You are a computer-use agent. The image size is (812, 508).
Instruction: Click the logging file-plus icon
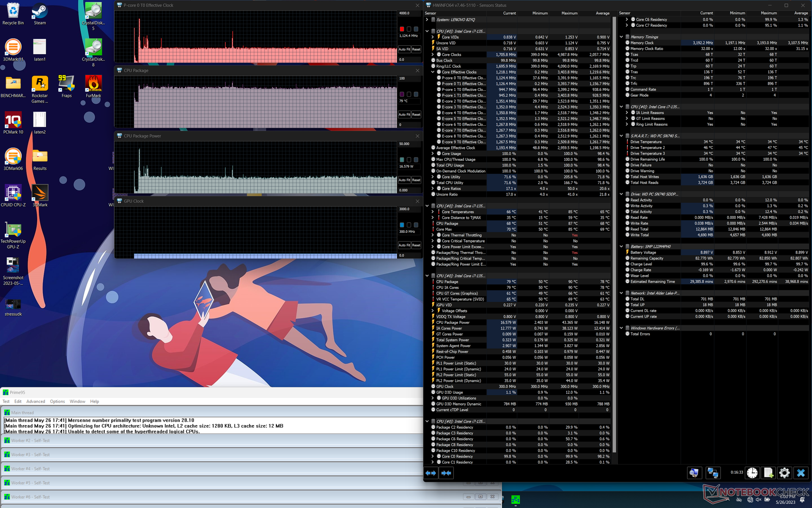pos(768,473)
